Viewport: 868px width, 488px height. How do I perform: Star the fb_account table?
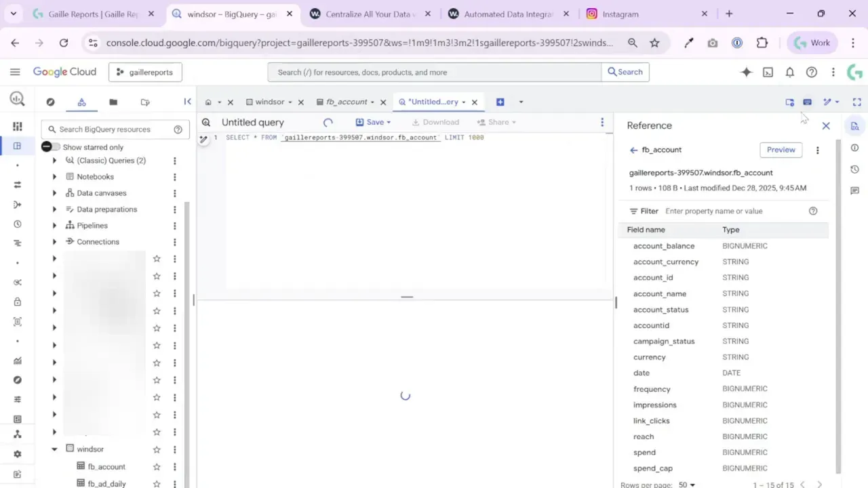[157, 466]
